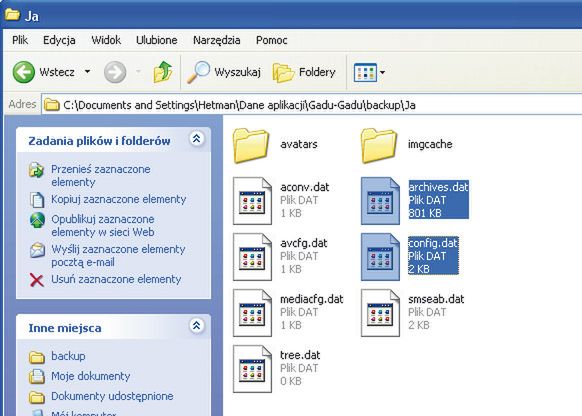Select the mediacfg.dat file icon
582x416 pixels.
point(252,313)
